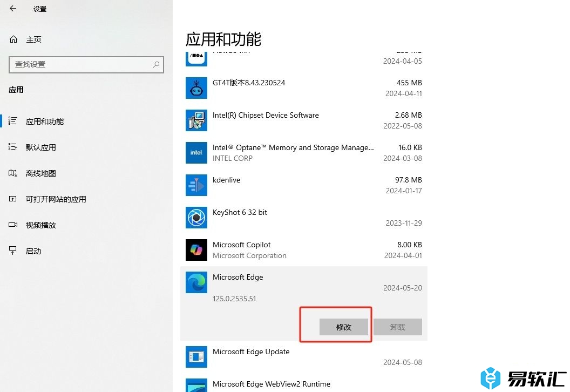
Task: Click the 2024-05-08 install date
Action: [x=403, y=362]
